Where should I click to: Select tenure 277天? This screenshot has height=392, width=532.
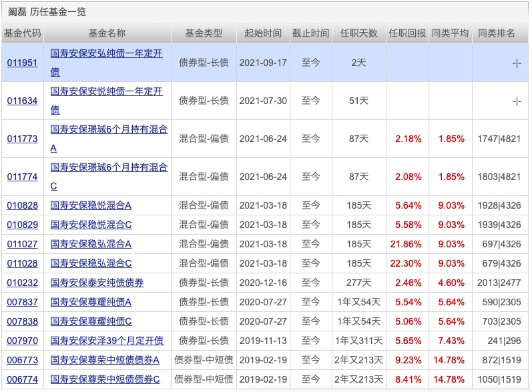pyautogui.click(x=358, y=283)
